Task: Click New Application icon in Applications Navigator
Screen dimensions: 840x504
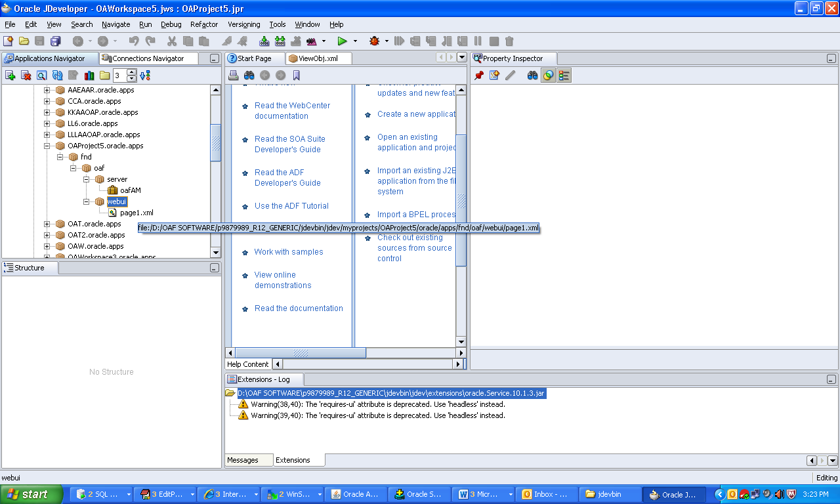Action: (10, 75)
